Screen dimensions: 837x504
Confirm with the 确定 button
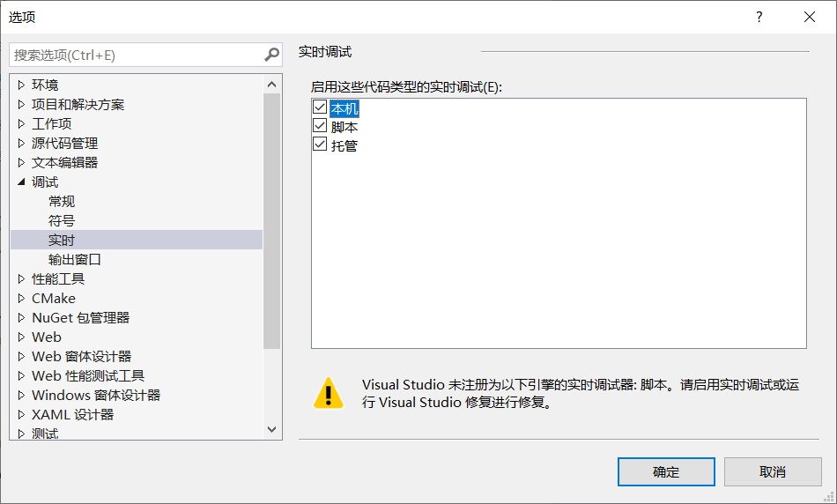tap(666, 472)
